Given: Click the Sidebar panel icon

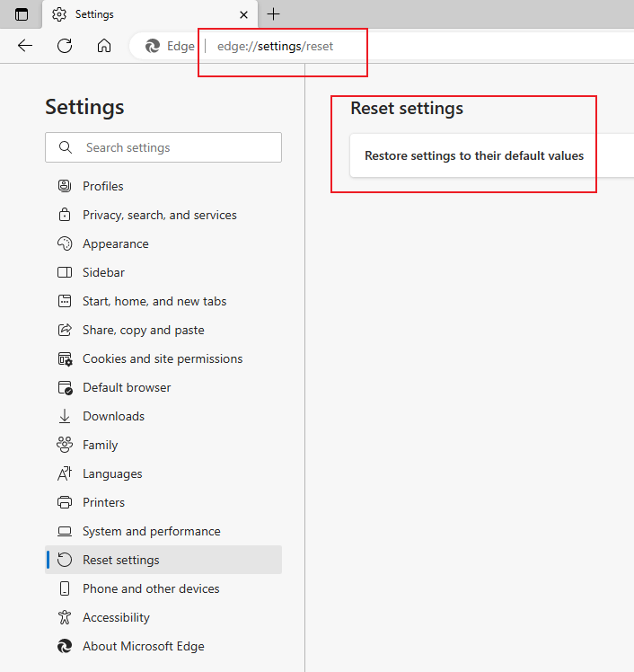Looking at the screenshot, I should point(65,272).
